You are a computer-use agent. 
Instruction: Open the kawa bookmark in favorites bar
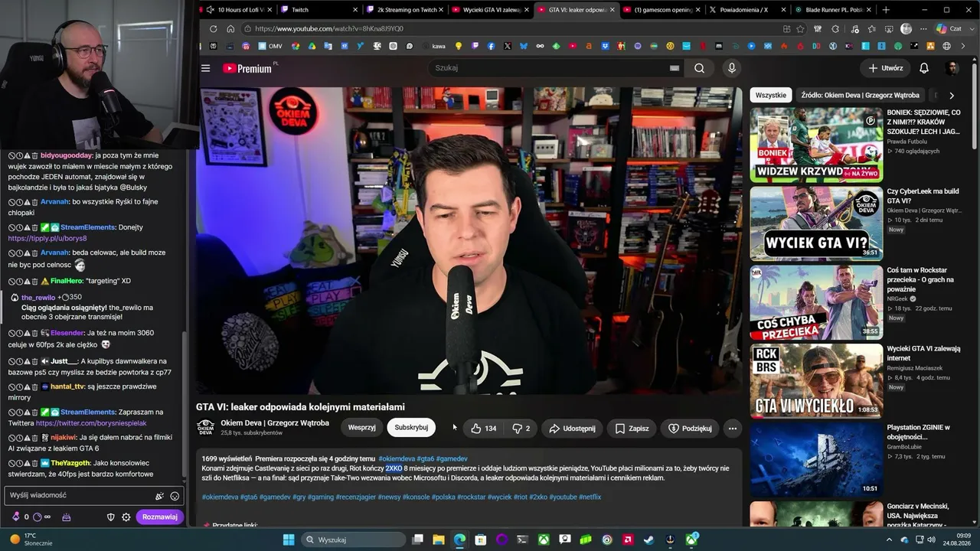click(434, 46)
